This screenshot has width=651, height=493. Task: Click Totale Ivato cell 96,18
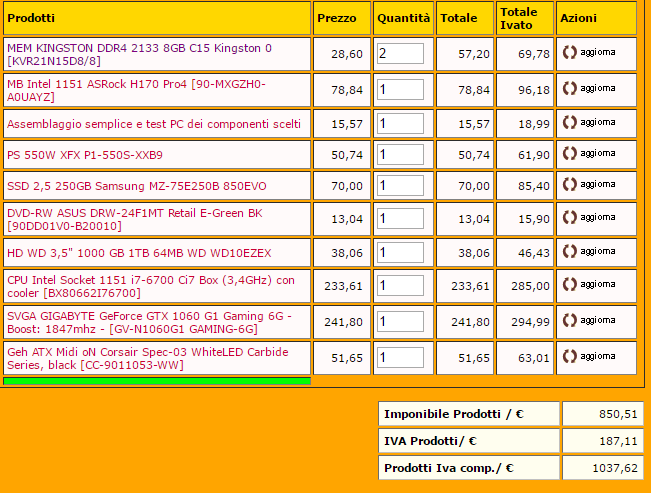525,90
